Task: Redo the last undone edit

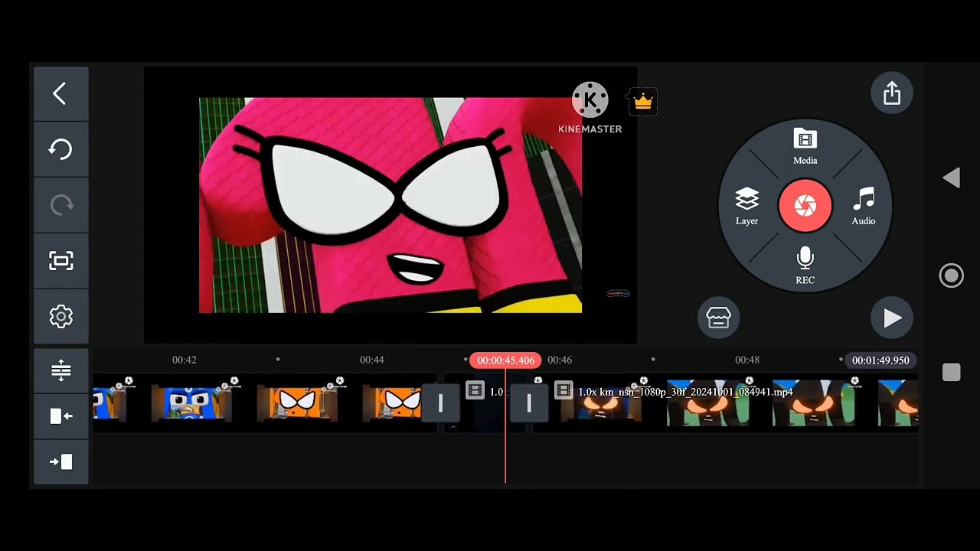Action: click(60, 205)
